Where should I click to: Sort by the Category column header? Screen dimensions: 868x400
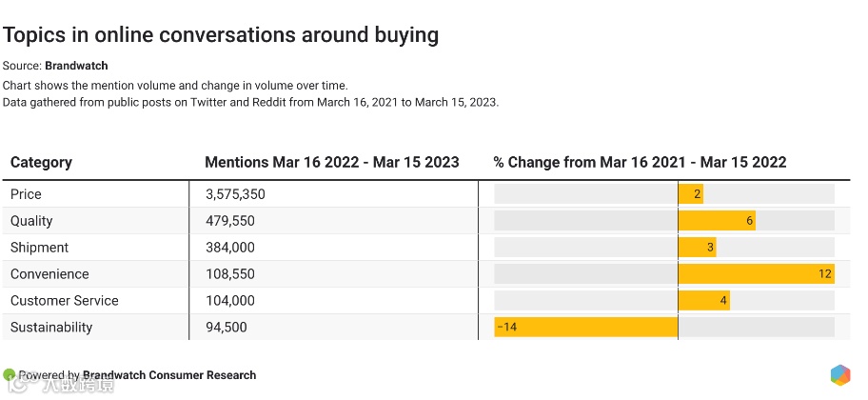pos(41,162)
